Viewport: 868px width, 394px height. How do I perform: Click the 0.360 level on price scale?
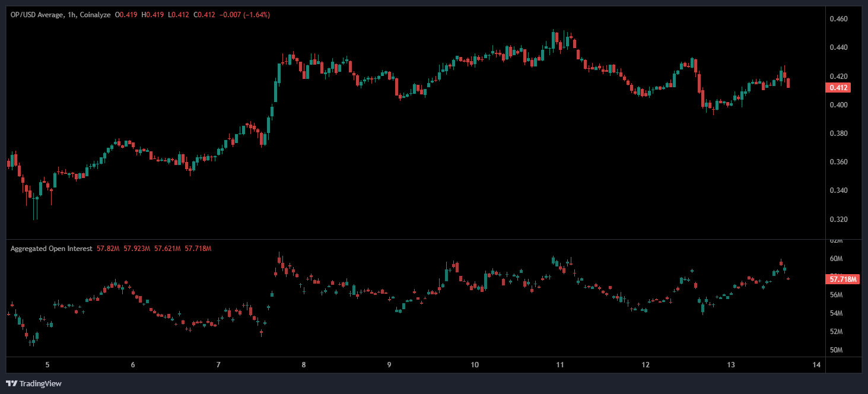click(x=838, y=162)
